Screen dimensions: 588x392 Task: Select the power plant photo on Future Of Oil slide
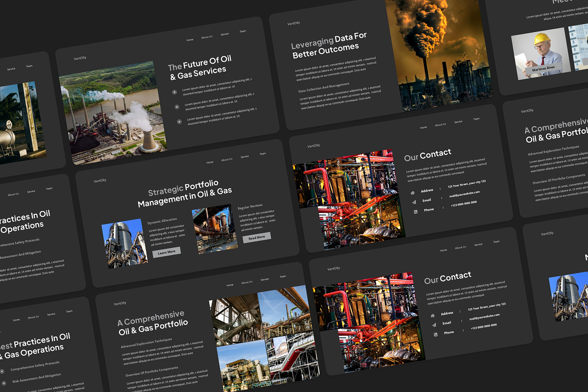(114, 112)
